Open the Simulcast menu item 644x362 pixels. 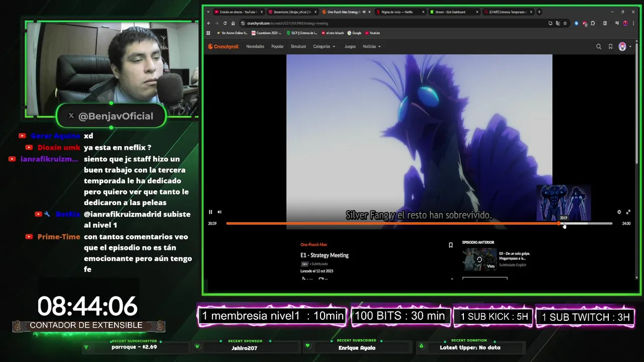(x=298, y=46)
